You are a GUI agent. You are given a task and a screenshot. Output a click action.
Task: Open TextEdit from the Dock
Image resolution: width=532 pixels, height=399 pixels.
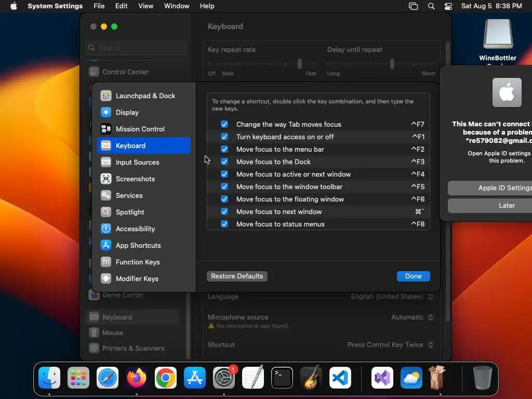tap(253, 378)
